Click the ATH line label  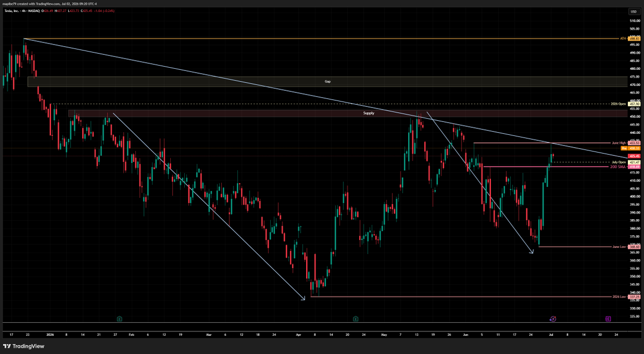(x=623, y=39)
